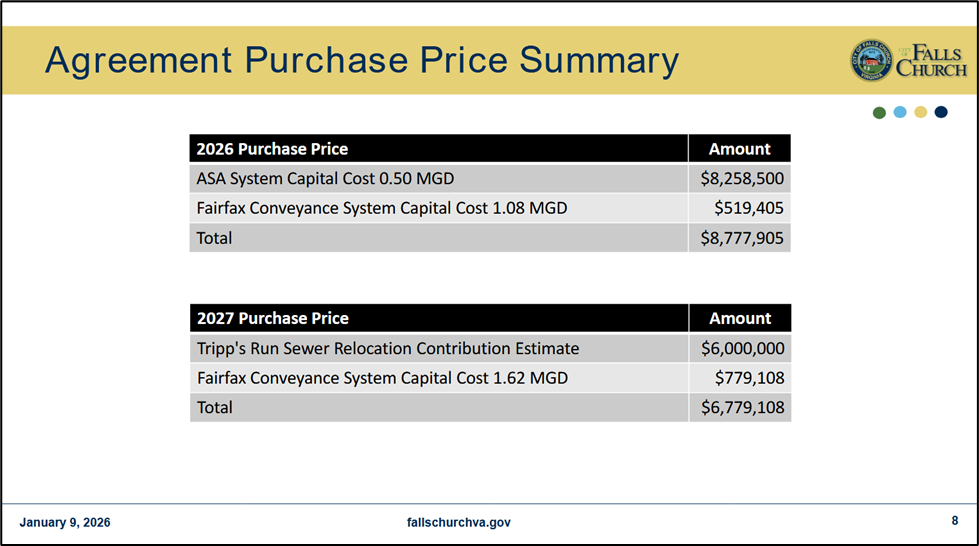Select Tripp's Run Sewer Relocation row
The height and width of the screenshot is (546, 979).
[x=388, y=348]
